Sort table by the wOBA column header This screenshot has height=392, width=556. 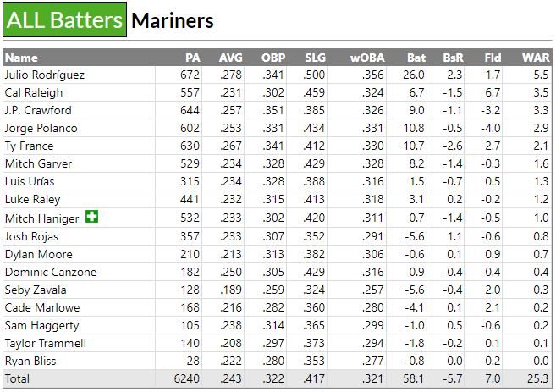pos(368,58)
